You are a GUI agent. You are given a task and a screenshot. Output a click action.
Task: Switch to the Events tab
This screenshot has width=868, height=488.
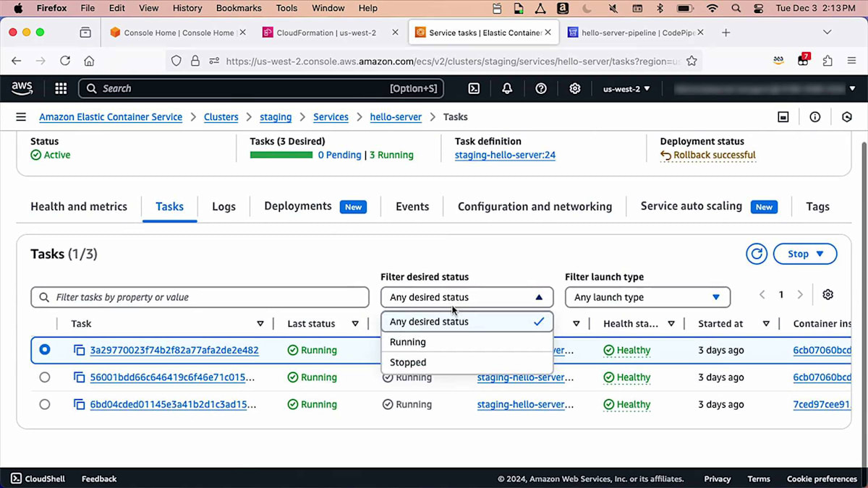tap(412, 207)
